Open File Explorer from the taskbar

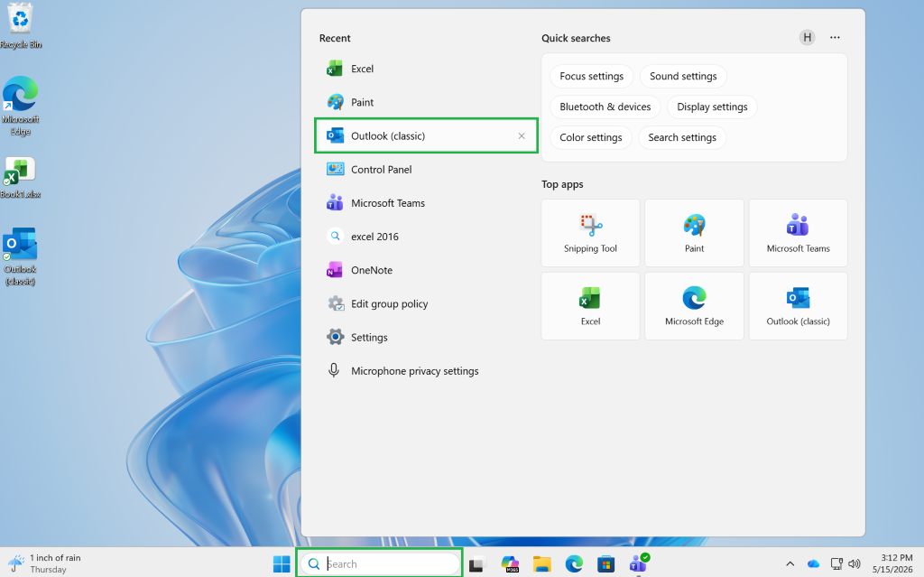(x=542, y=564)
